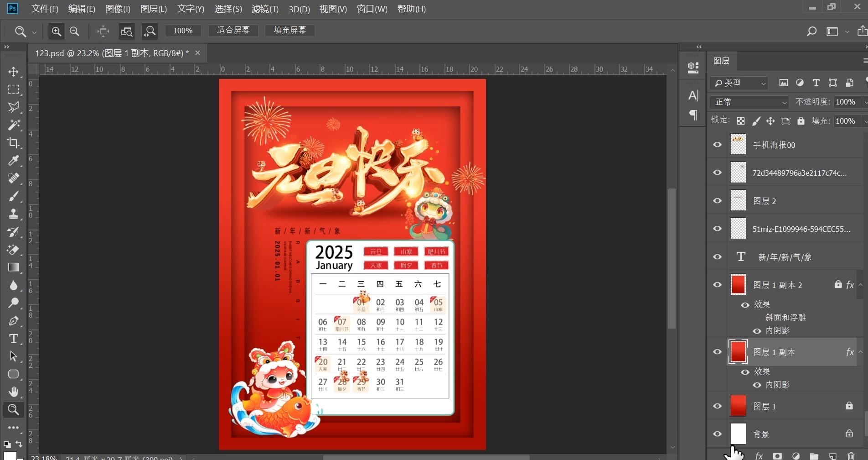The height and width of the screenshot is (460, 868).
Task: Click the 适合屏幕 button
Action: (x=233, y=31)
